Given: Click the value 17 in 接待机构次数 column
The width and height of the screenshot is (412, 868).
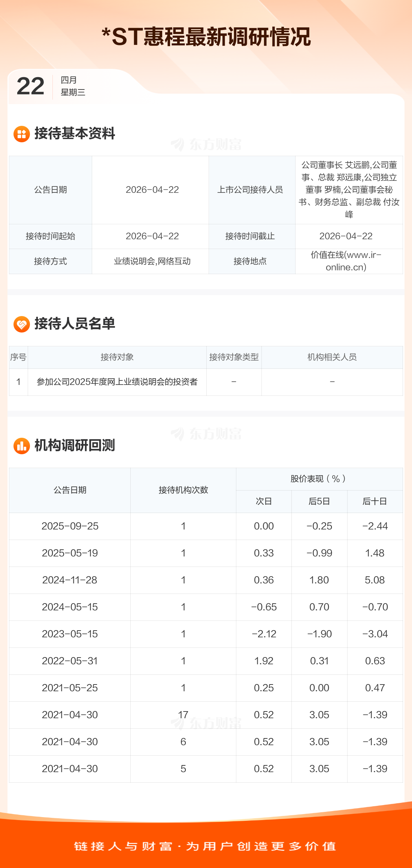Looking at the screenshot, I should point(183,715).
